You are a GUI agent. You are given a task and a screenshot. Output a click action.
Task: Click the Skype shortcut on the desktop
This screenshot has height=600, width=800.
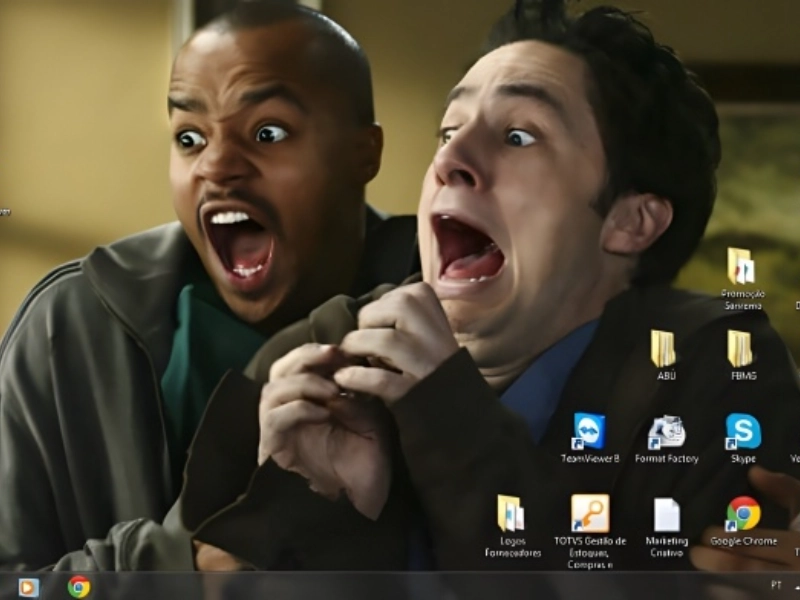743,431
